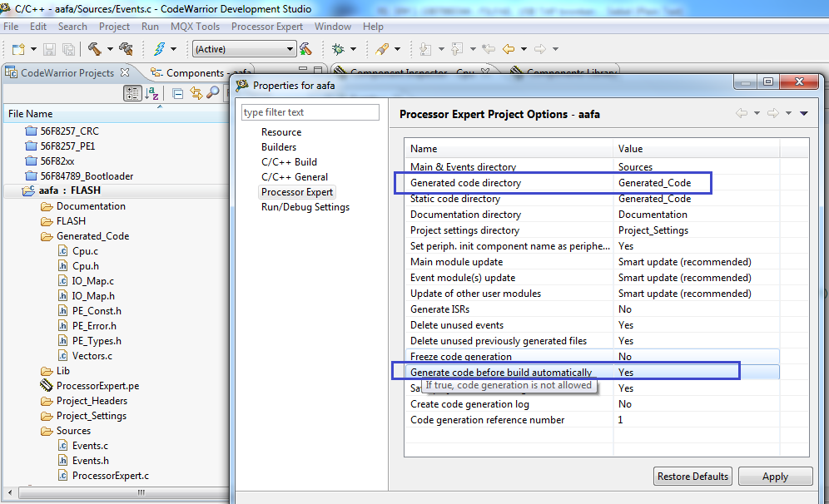The image size is (829, 504).
Task: Click the dialog back navigation arrow
Action: coord(742,113)
